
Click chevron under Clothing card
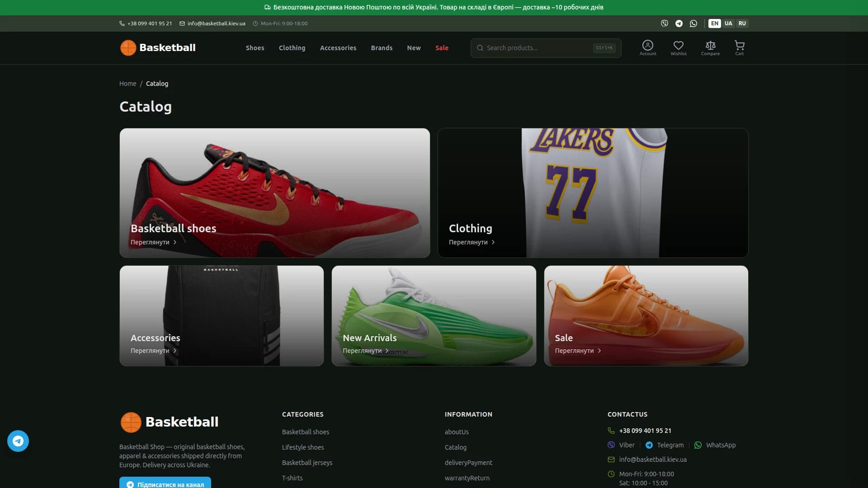click(x=493, y=242)
